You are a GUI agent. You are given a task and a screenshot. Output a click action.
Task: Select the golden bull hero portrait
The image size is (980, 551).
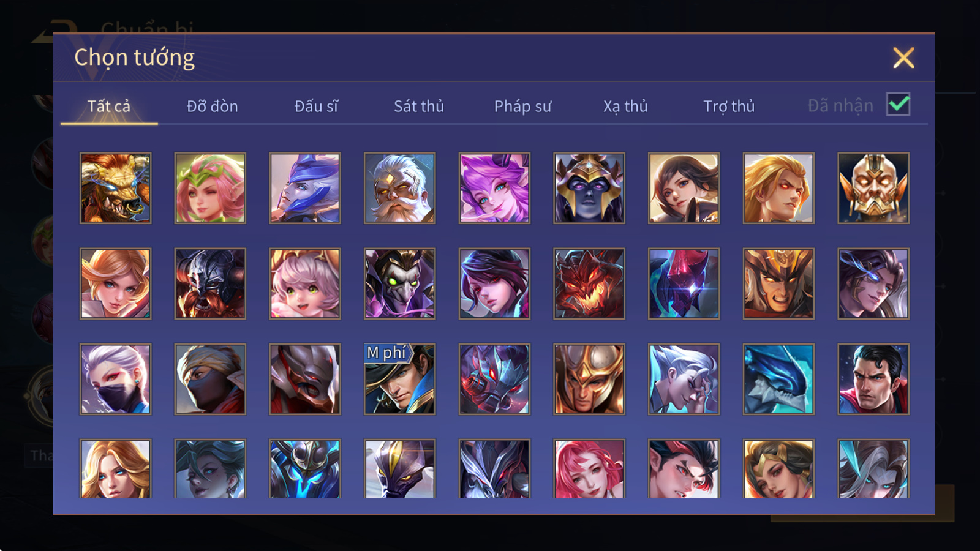coord(115,188)
